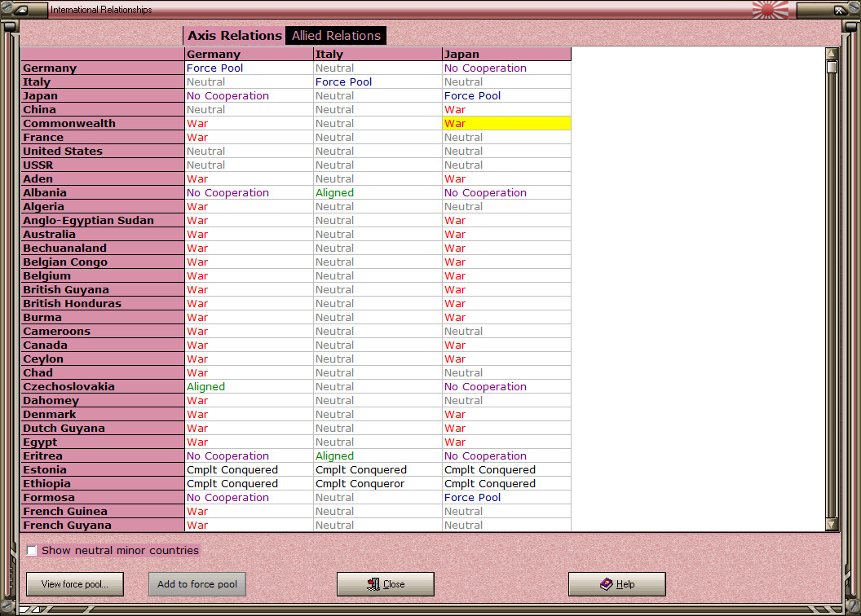Viewport: 861px width, 616px height.
Task: Select the French Guyana row label
Action: (103, 525)
